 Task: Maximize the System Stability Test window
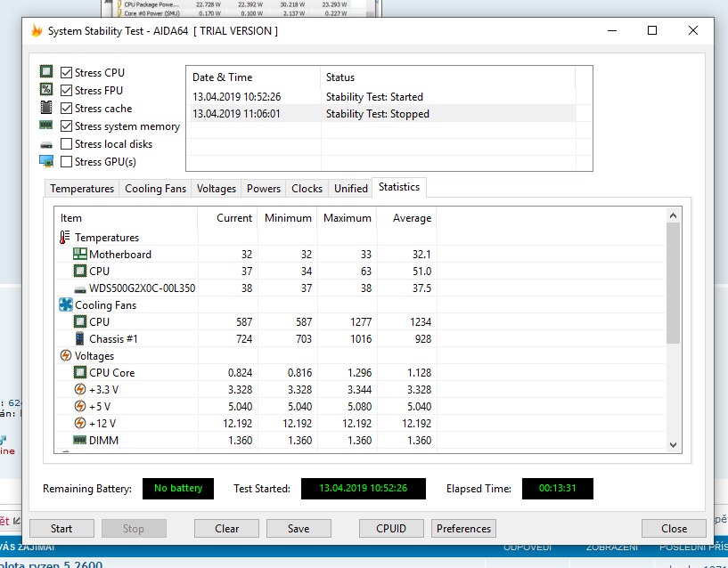coord(652,30)
